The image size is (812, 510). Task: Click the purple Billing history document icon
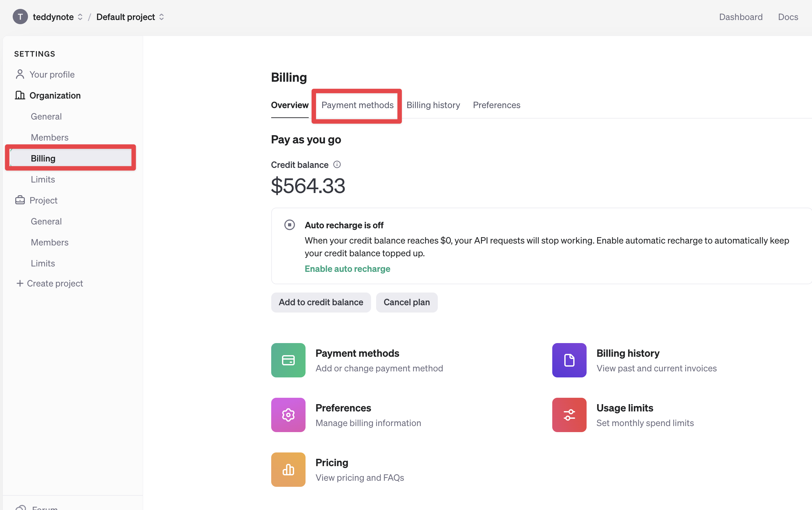click(569, 360)
